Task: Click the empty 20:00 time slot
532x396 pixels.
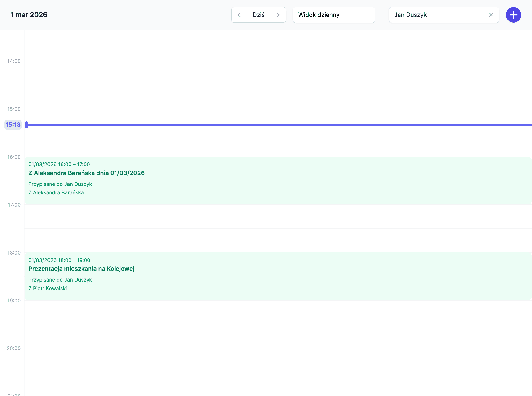Action: click(x=278, y=360)
